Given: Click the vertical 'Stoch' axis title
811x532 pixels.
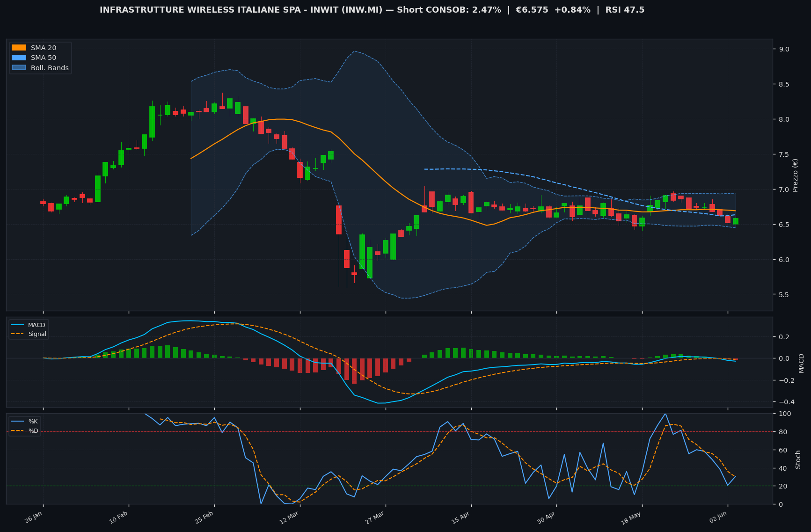Looking at the screenshot, I should coord(798,459).
